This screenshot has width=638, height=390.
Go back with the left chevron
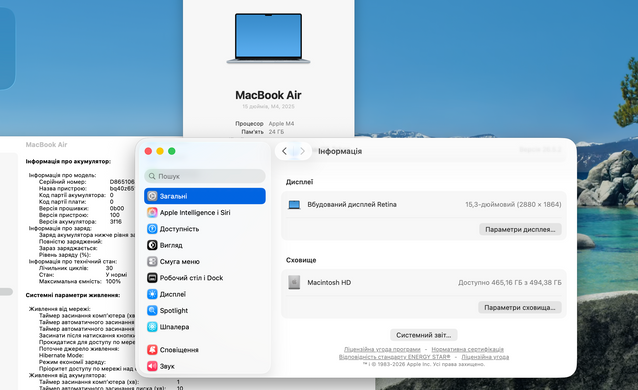(284, 151)
